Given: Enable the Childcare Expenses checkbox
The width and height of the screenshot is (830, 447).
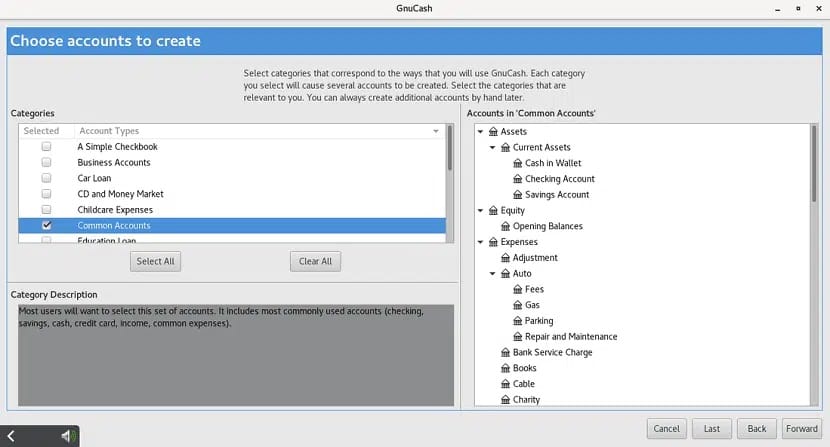Looking at the screenshot, I should [x=47, y=210].
